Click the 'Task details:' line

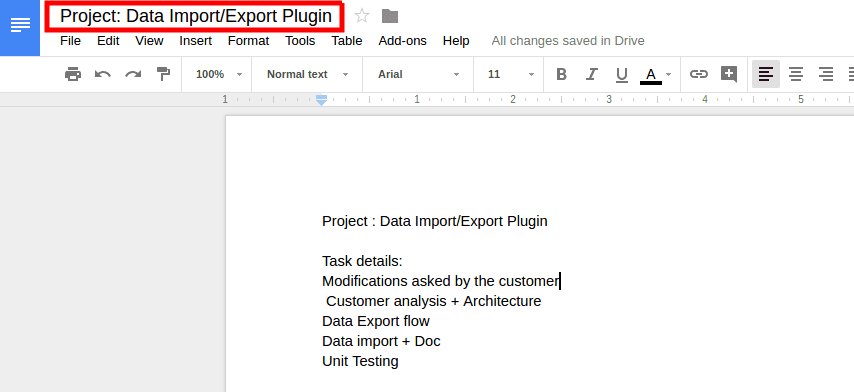coord(362,261)
